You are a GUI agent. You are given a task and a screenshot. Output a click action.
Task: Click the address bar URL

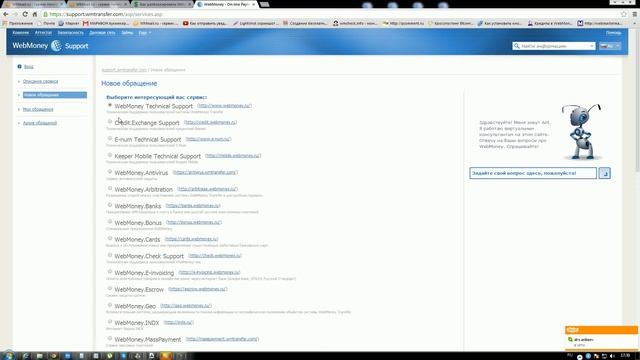106,14
